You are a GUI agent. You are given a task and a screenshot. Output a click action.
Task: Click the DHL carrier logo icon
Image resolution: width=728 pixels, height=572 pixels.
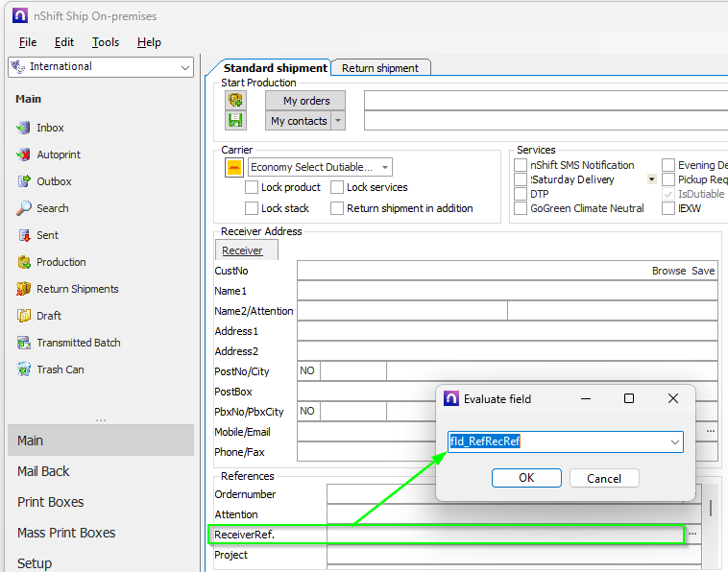coord(234,167)
